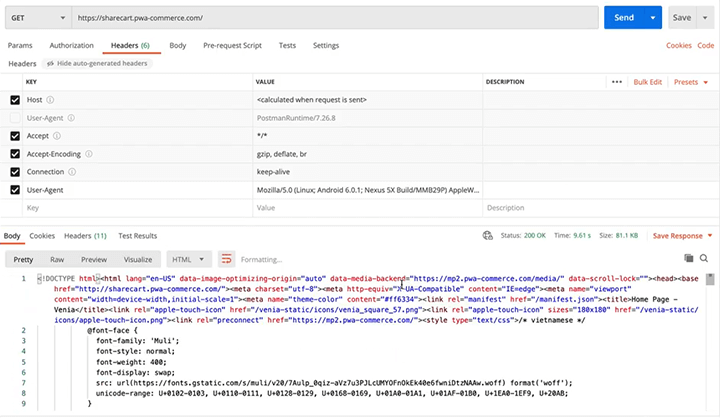This screenshot has height=418, width=720.
Task: Click the 'keep-alive' value cell
Action: 367,172
